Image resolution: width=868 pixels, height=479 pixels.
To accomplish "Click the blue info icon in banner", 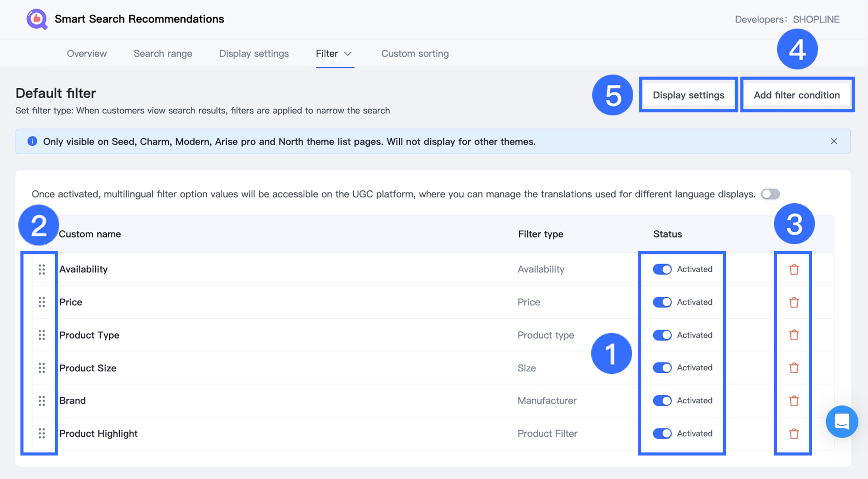I will (32, 141).
